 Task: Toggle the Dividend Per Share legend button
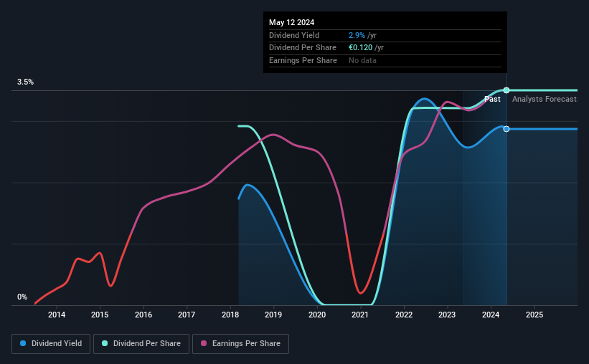pos(141,344)
